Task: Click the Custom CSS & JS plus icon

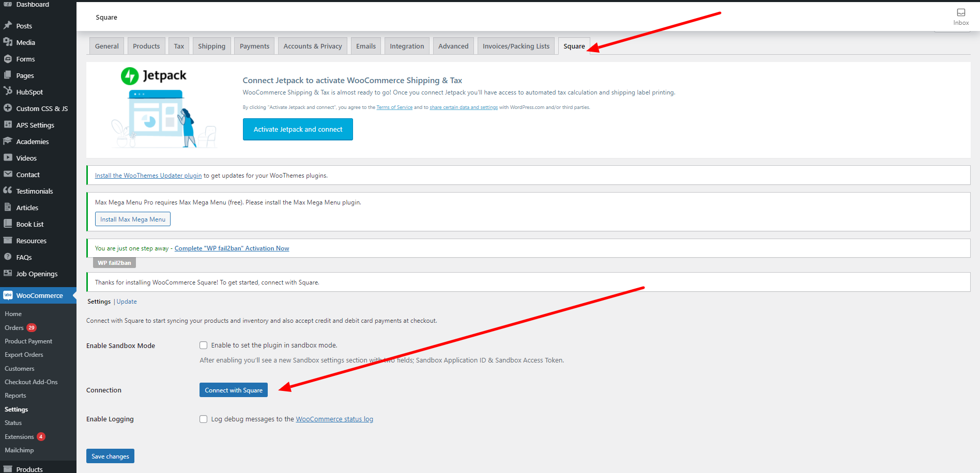Action: pos(8,108)
